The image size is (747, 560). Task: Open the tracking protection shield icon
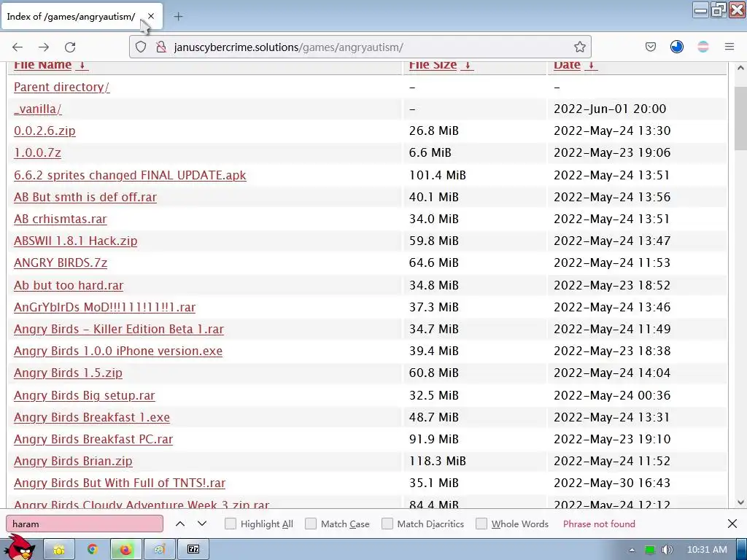[141, 47]
